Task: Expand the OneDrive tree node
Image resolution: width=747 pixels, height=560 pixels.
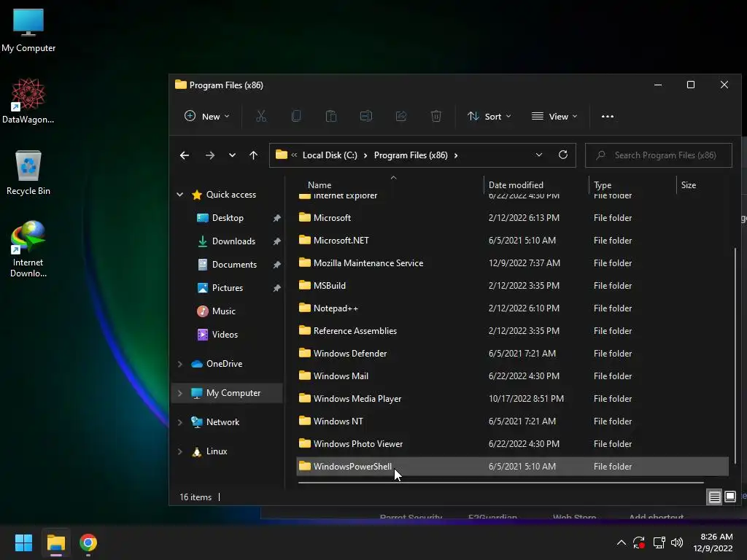Action: (180, 364)
